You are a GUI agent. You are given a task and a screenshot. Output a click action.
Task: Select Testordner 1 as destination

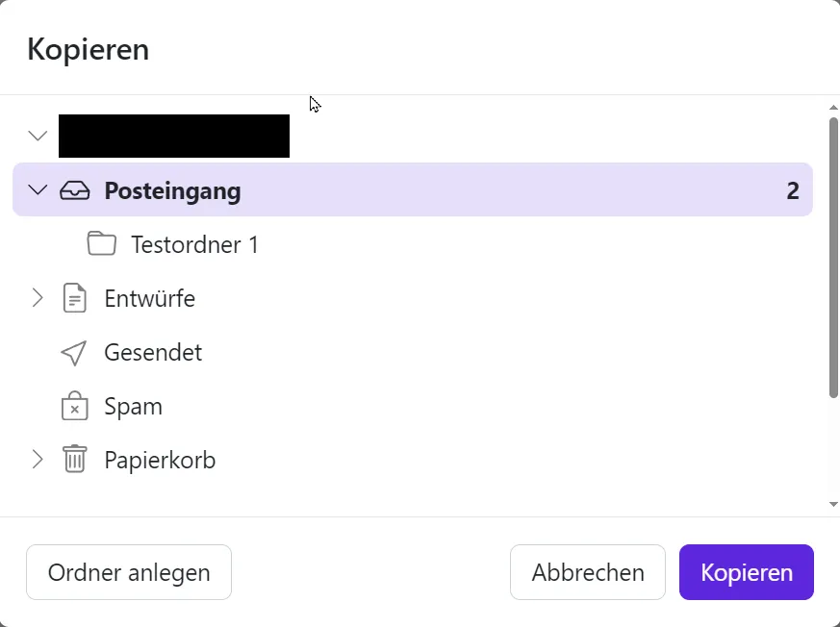193,244
